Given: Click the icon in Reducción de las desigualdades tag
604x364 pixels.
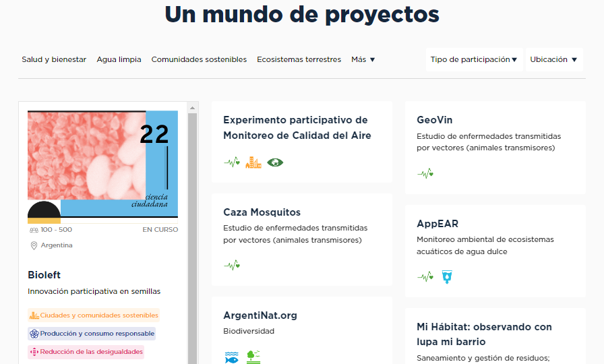Looking at the screenshot, I should point(34,352).
